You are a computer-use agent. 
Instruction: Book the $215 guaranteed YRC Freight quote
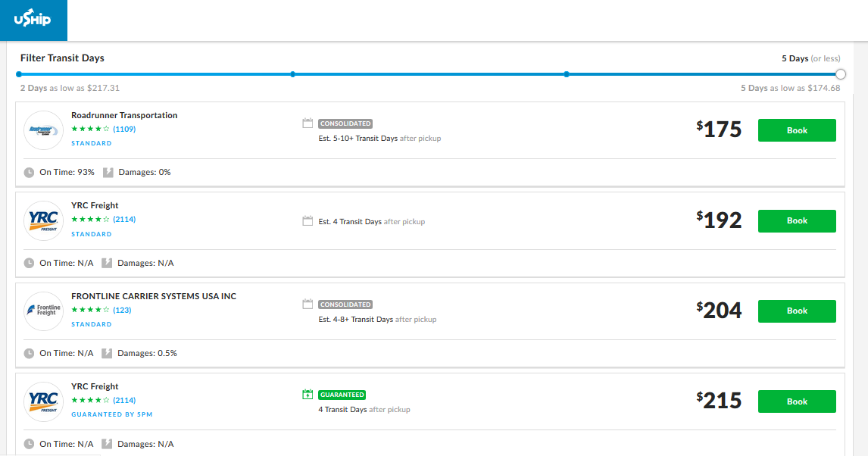[796, 401]
